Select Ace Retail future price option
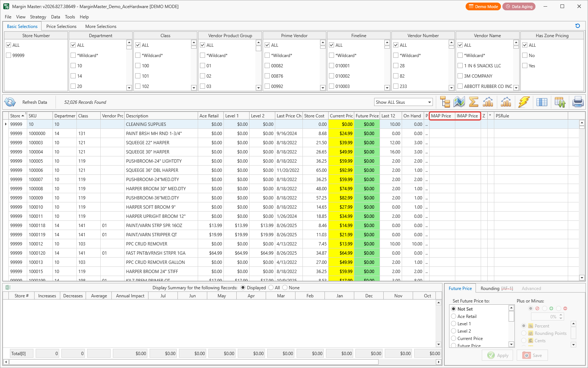 [x=453, y=316]
